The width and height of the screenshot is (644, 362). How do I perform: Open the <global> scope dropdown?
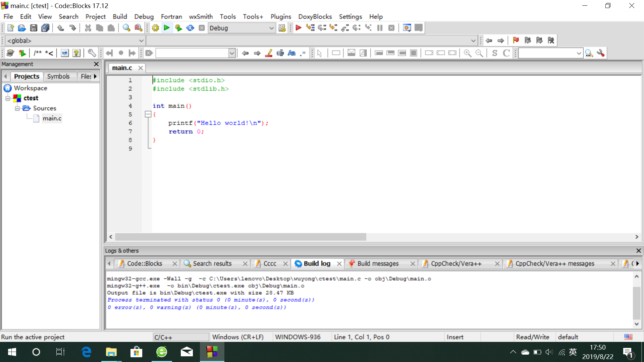(x=75, y=41)
